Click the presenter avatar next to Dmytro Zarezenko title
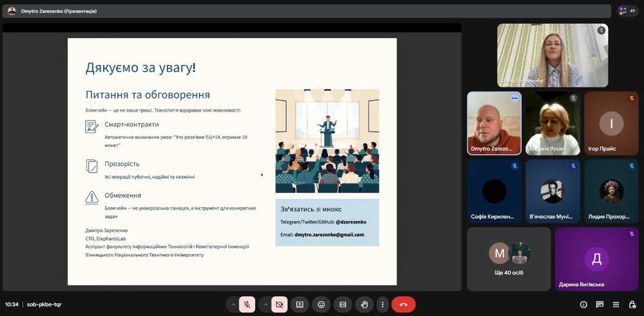The height and width of the screenshot is (316, 644). pyautogui.click(x=12, y=11)
